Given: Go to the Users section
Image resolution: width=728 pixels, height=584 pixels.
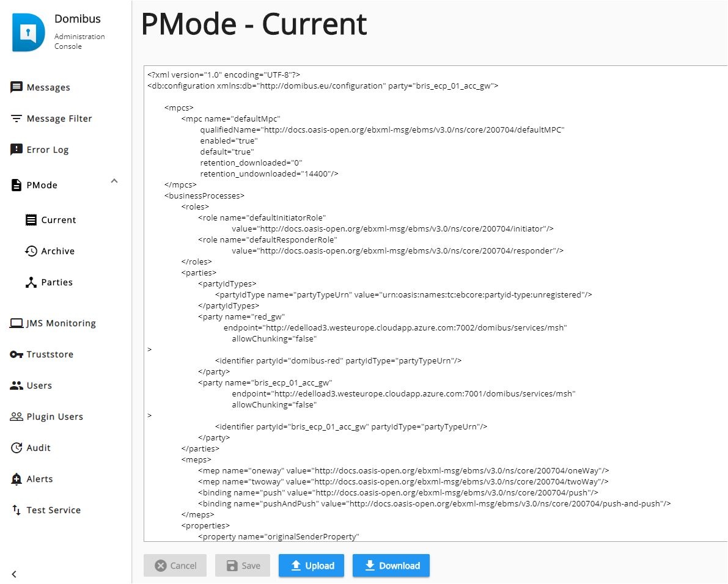Looking at the screenshot, I should (39, 385).
